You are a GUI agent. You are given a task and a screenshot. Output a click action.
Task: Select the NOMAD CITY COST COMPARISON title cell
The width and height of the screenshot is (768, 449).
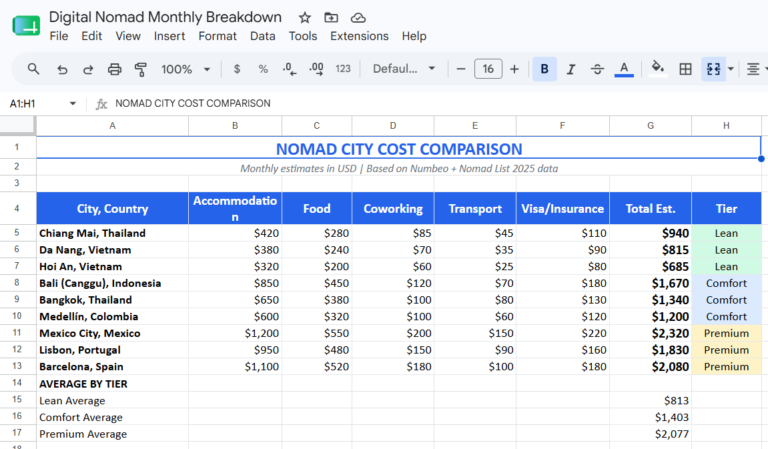399,148
